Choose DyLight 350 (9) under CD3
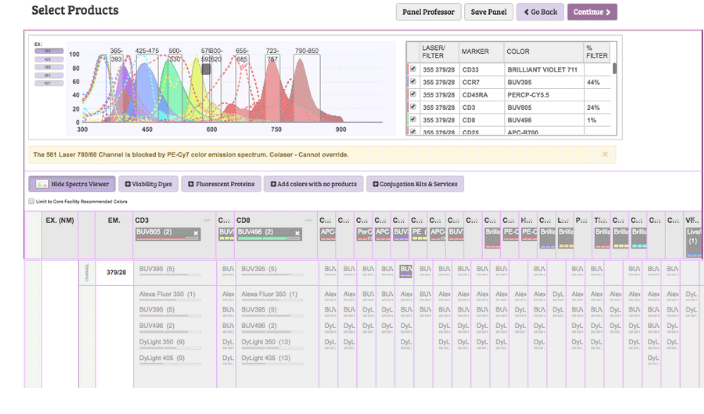 point(170,343)
